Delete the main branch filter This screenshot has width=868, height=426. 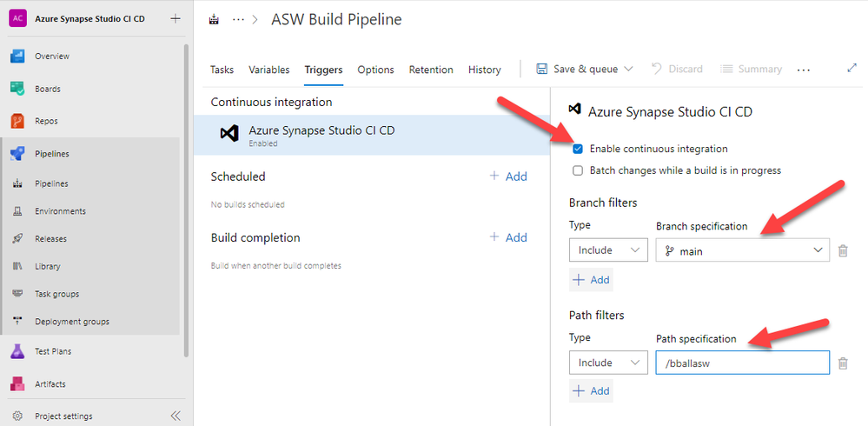point(842,250)
